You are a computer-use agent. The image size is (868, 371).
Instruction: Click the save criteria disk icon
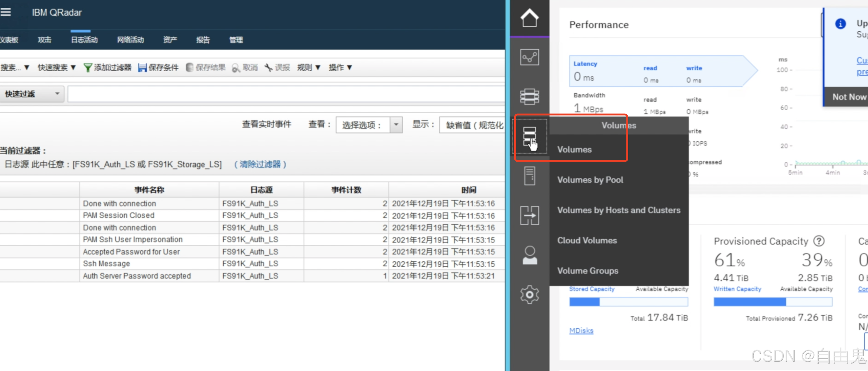(142, 68)
